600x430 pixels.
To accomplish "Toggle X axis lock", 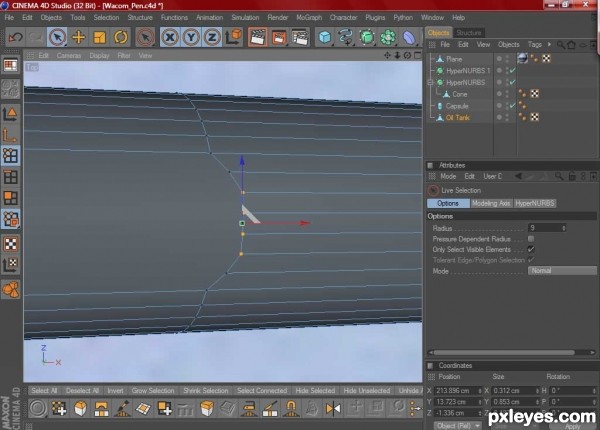I will [x=170, y=37].
